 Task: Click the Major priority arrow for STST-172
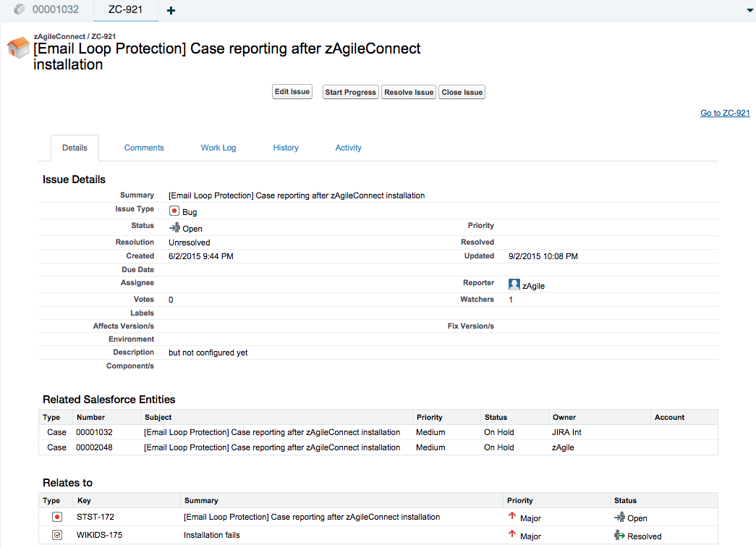pos(514,517)
